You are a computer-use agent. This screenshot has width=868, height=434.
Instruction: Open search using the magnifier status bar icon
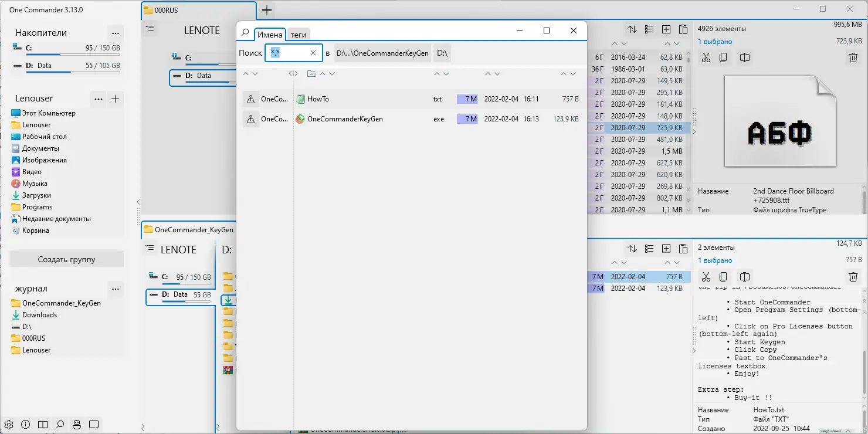[x=59, y=424]
